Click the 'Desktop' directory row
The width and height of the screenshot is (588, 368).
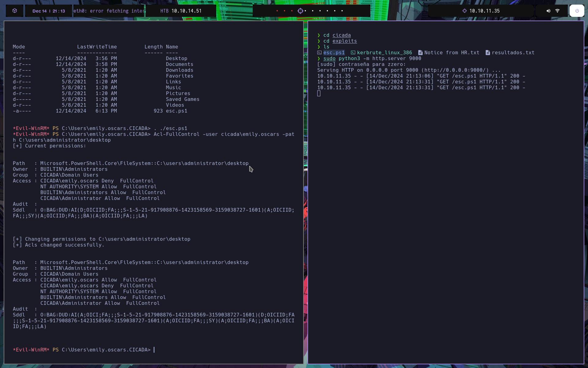tap(100, 59)
